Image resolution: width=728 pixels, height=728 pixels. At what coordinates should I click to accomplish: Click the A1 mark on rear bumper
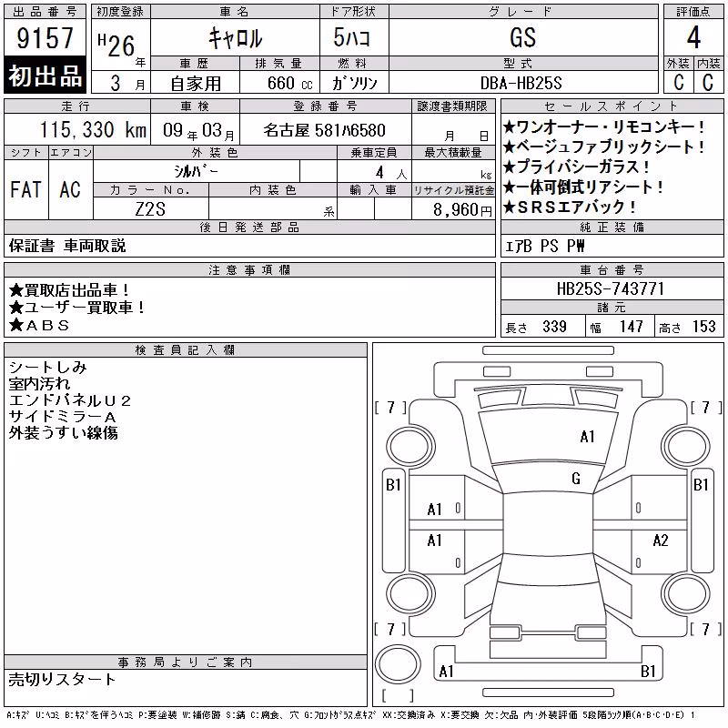coord(446,672)
